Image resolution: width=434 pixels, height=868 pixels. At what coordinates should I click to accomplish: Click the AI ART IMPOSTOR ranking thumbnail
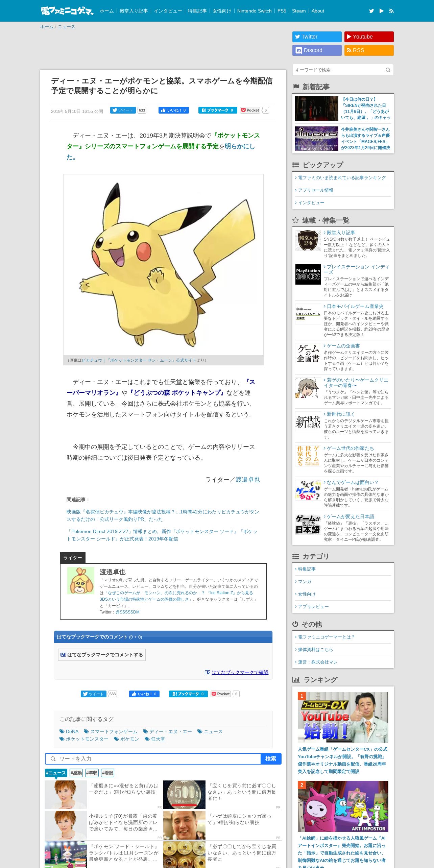[x=343, y=806]
